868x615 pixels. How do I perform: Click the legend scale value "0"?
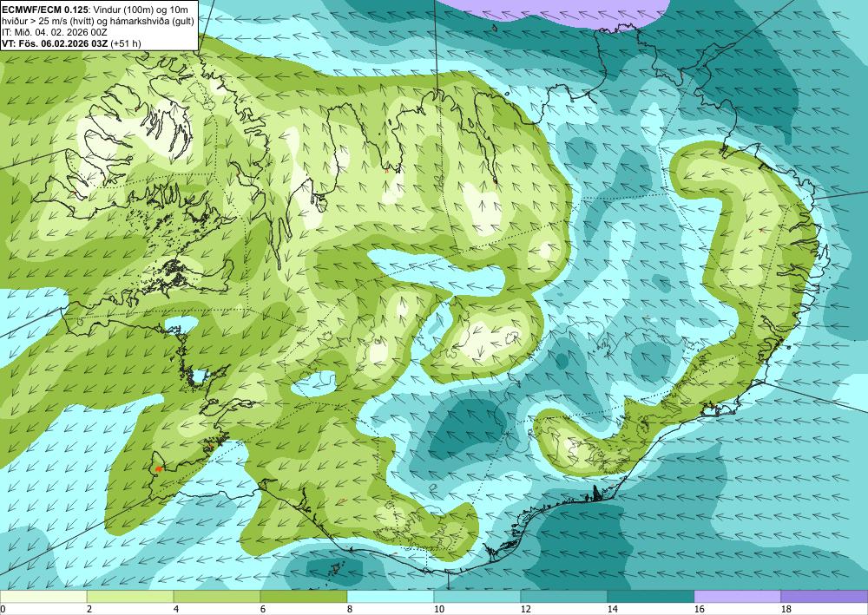3,610
